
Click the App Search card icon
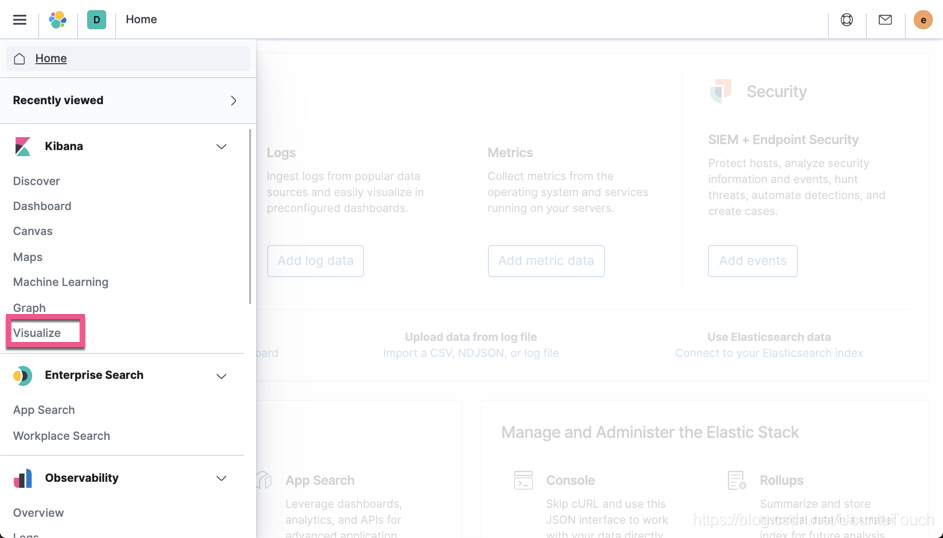coord(264,480)
